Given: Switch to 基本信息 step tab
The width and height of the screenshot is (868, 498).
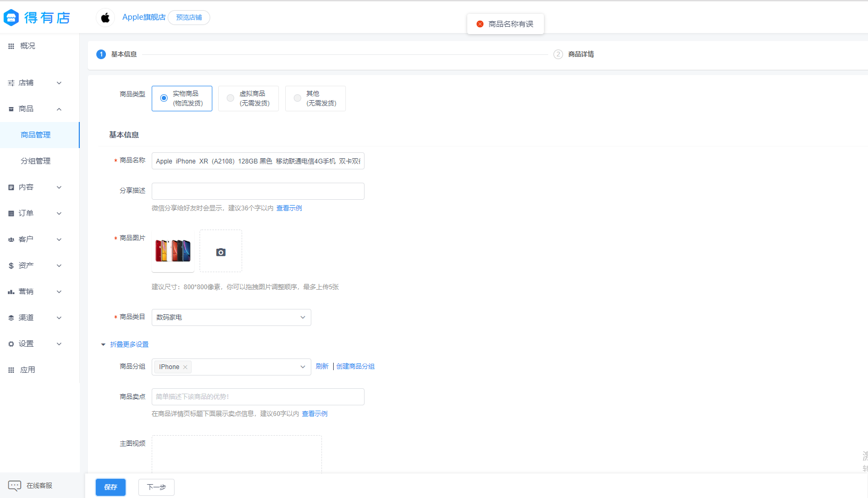Looking at the screenshot, I should [124, 54].
